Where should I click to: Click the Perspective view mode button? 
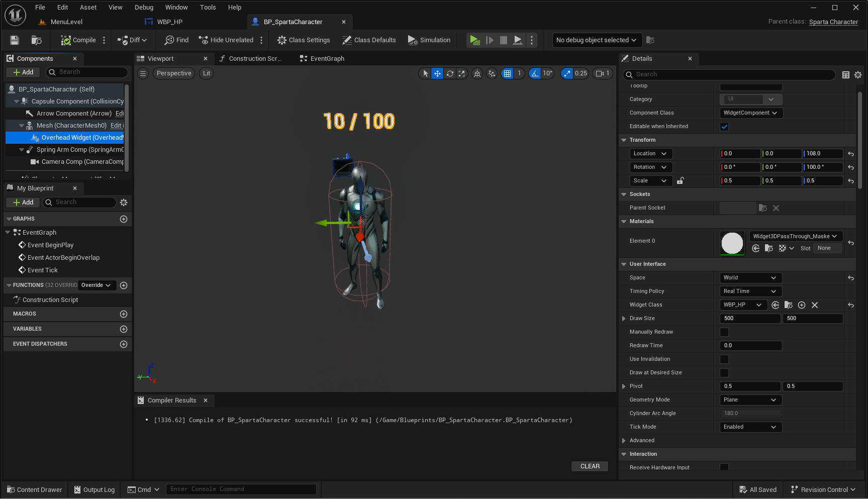[x=174, y=73]
